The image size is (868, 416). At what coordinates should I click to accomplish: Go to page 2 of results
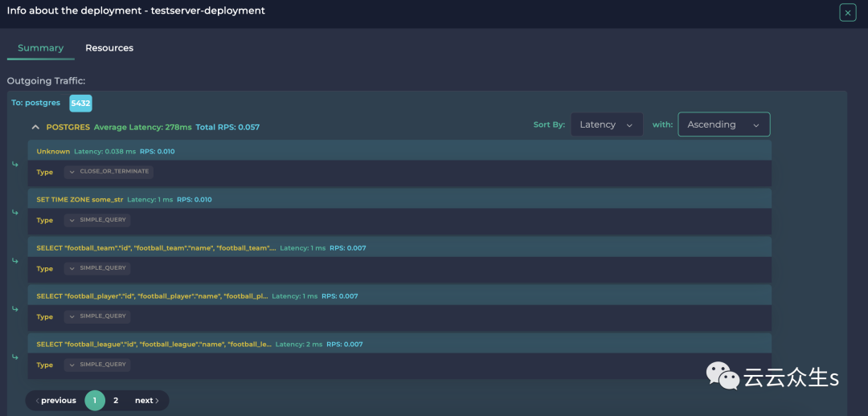tap(116, 401)
